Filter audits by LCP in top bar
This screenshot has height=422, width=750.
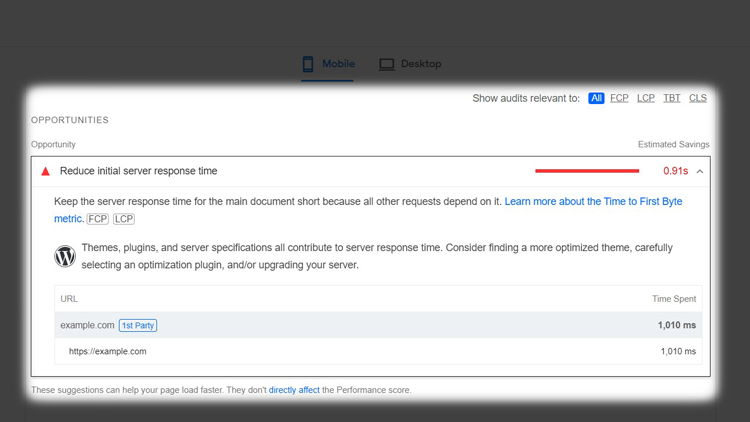[x=645, y=98]
